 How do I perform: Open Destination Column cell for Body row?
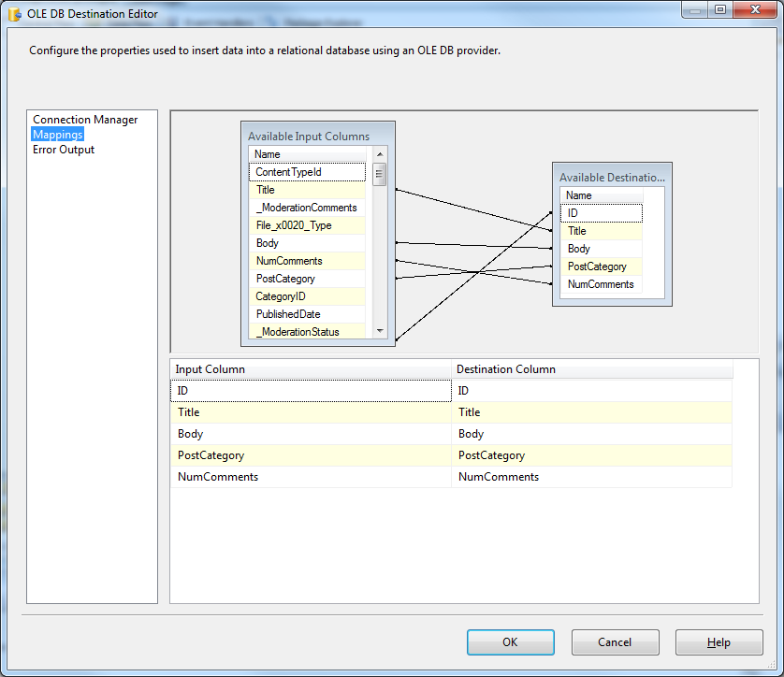[591, 434]
